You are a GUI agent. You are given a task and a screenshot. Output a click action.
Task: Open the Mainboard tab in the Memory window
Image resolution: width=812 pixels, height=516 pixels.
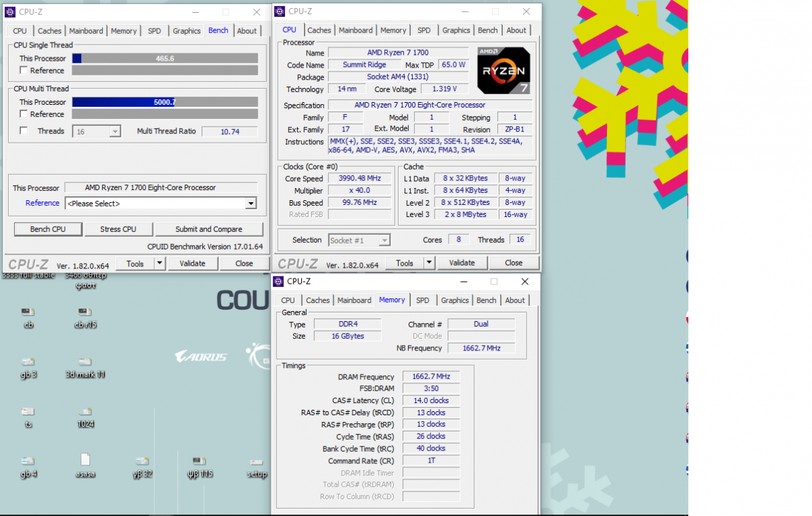tap(355, 300)
